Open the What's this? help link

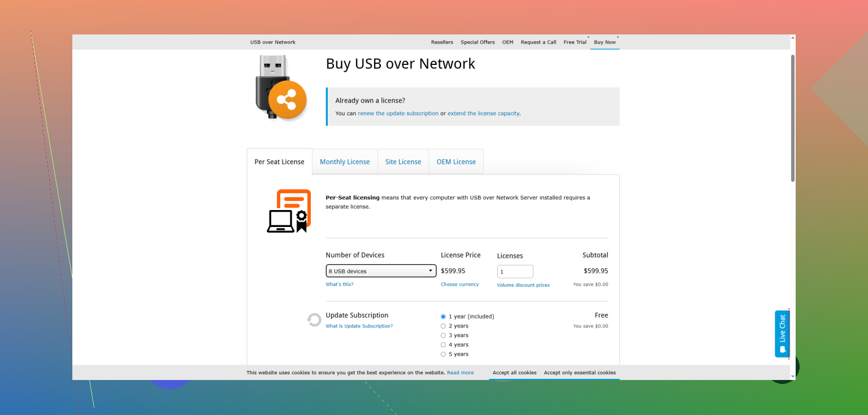pos(340,285)
